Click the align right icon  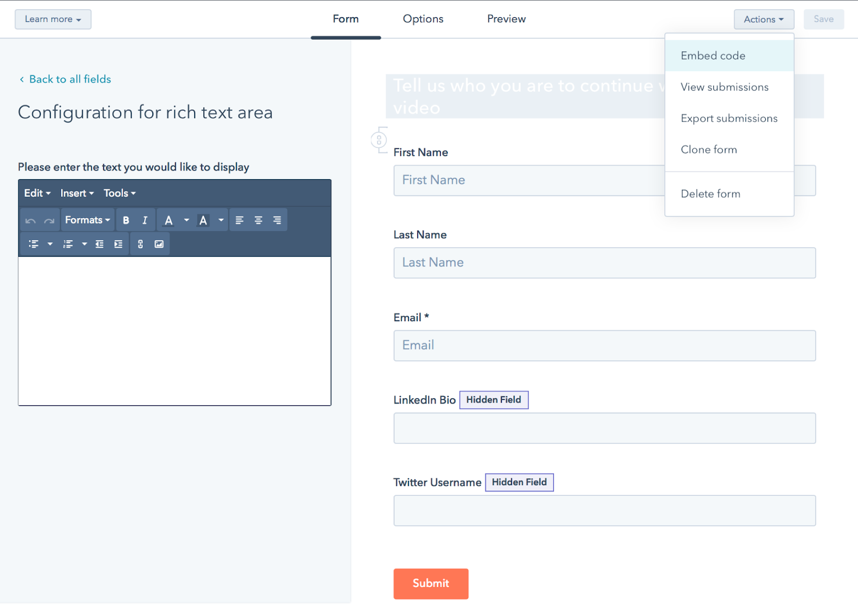point(277,220)
